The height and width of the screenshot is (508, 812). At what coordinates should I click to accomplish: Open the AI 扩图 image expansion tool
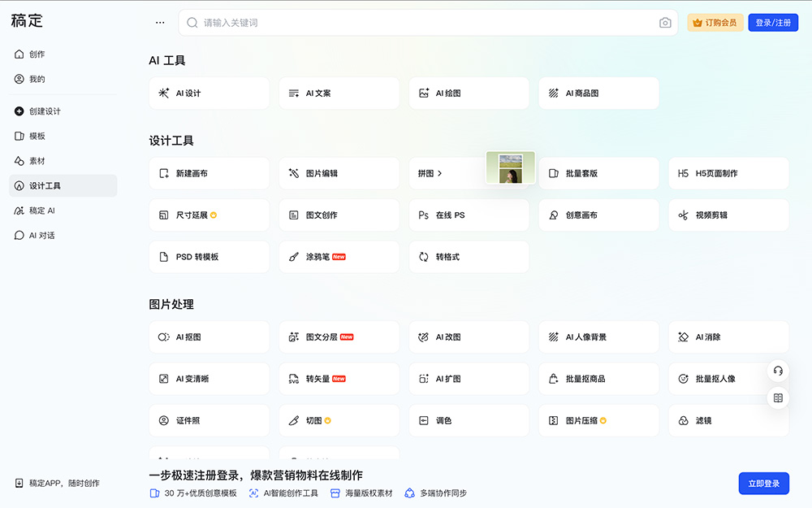(469, 379)
